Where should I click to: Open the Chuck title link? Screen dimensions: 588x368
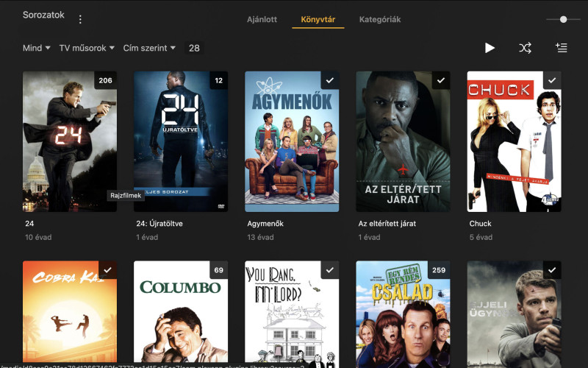coord(480,224)
